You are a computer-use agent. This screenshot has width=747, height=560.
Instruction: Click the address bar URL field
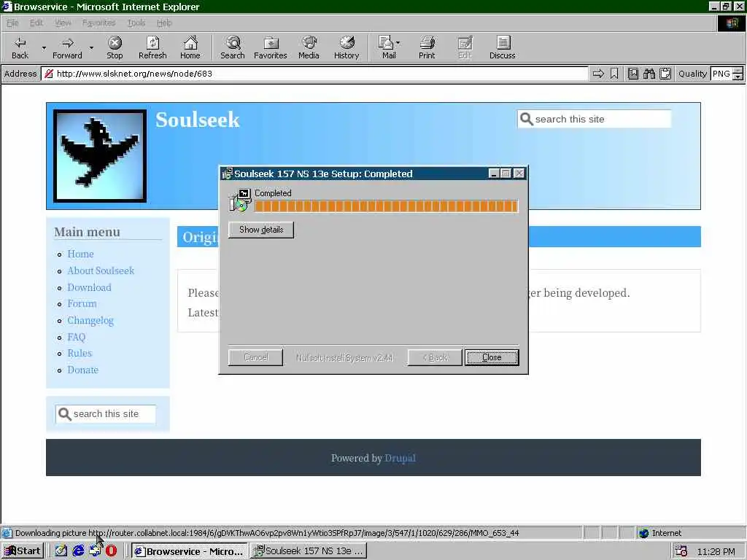pyautogui.click(x=314, y=74)
